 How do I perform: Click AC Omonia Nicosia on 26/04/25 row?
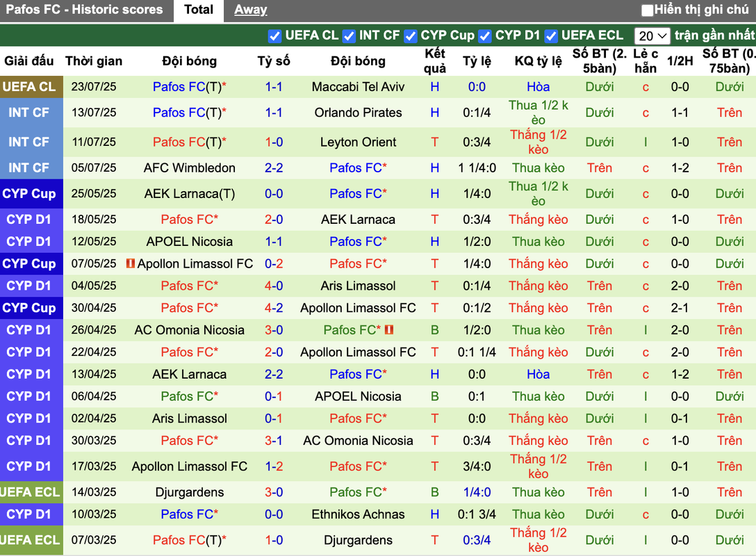[x=190, y=330]
